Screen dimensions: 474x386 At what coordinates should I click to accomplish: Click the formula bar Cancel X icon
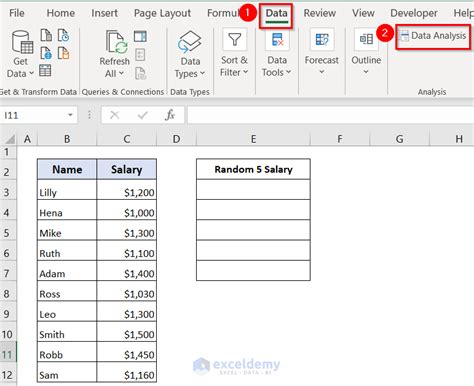click(115, 115)
